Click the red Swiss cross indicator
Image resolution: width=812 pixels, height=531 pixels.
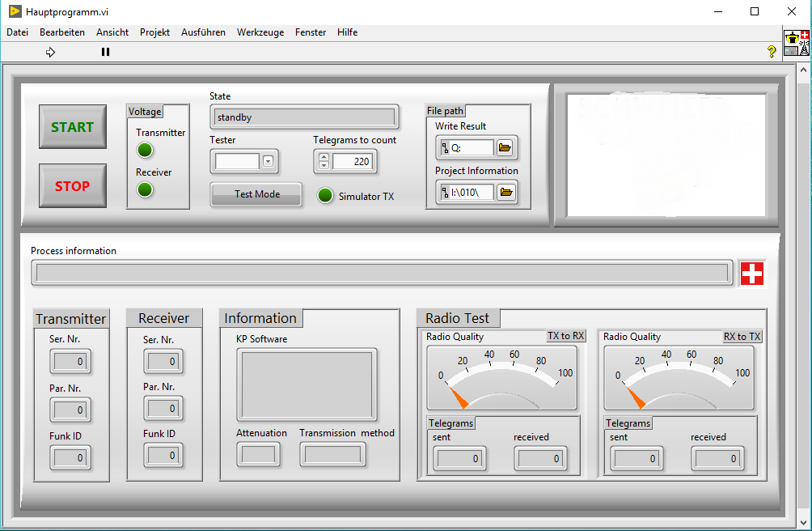[x=752, y=274]
